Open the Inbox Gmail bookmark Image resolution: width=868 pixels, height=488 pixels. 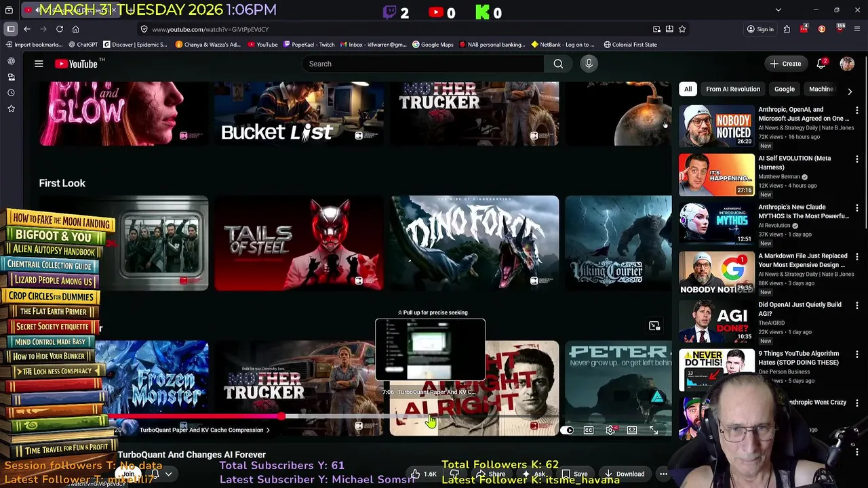(373, 45)
